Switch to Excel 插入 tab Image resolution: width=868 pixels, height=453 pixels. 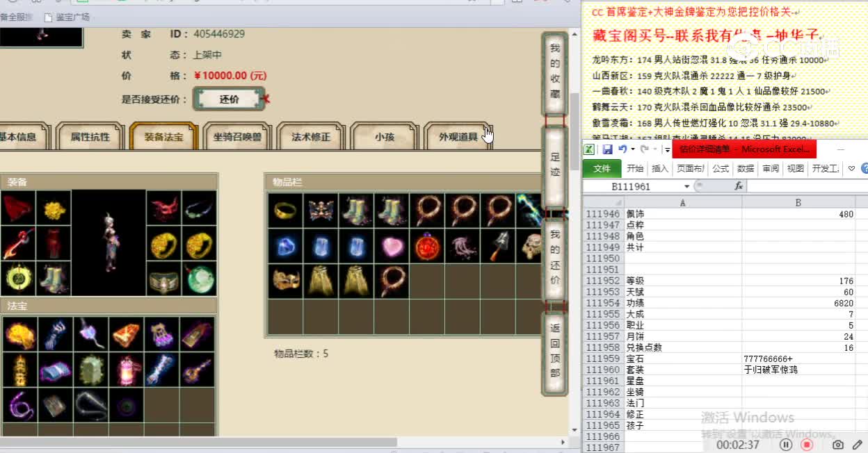(x=660, y=168)
